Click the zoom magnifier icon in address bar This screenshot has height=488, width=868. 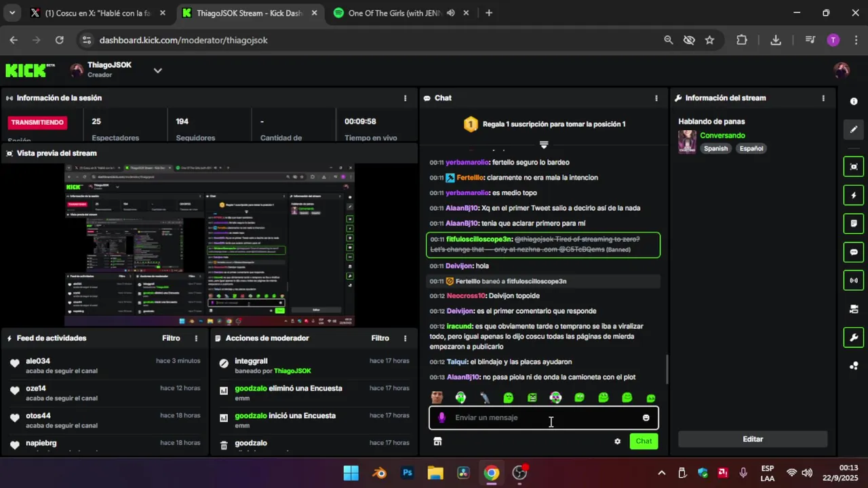tap(669, 40)
